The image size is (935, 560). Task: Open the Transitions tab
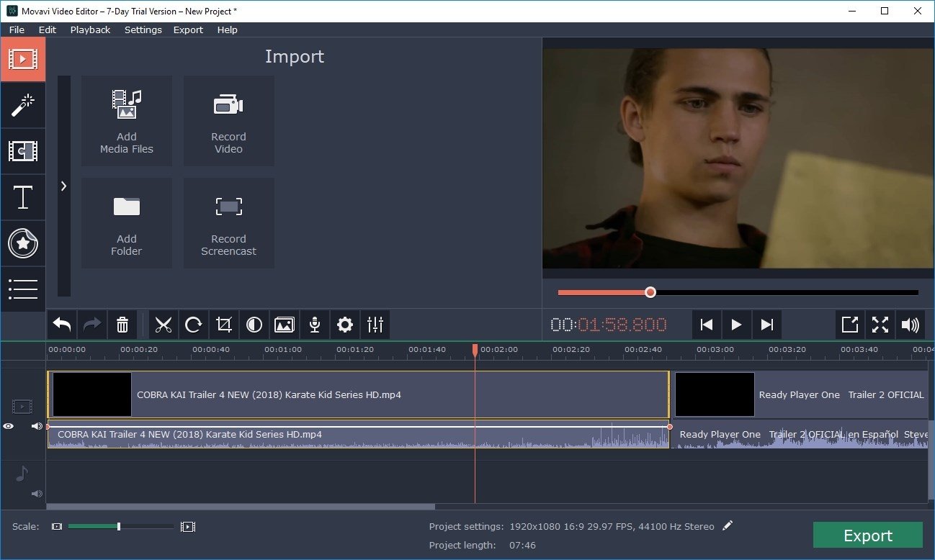[22, 151]
